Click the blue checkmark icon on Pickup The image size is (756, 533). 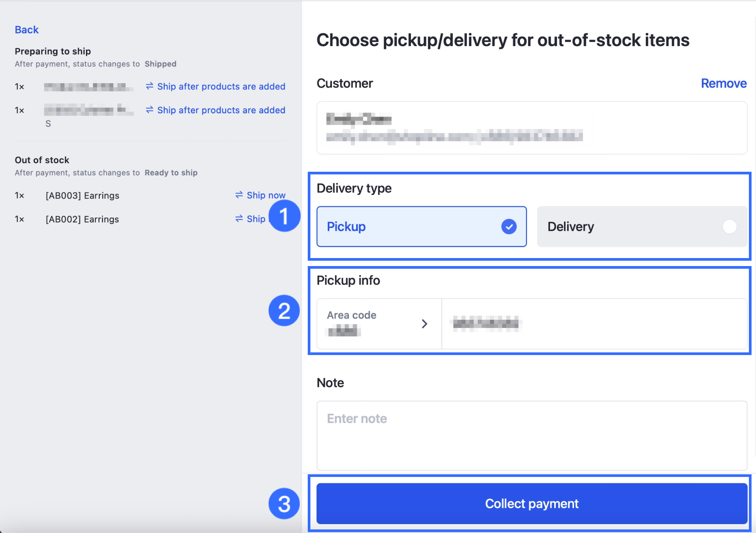509,226
